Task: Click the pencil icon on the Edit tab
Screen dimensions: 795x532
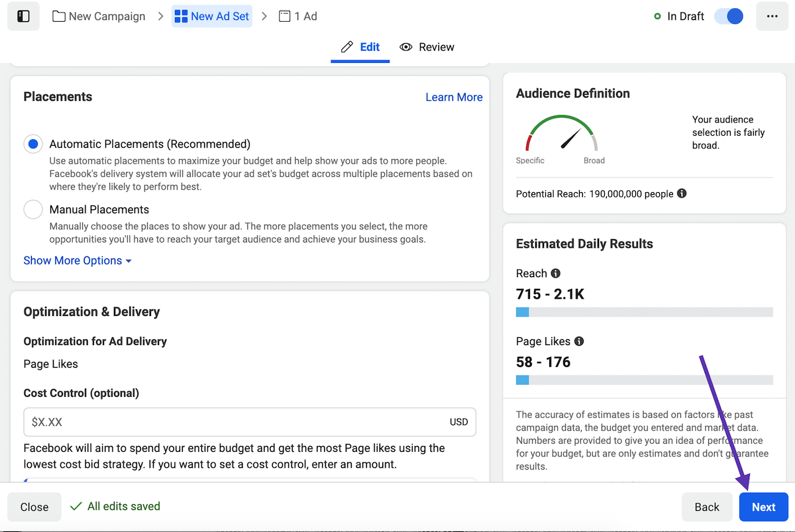Action: [345, 47]
